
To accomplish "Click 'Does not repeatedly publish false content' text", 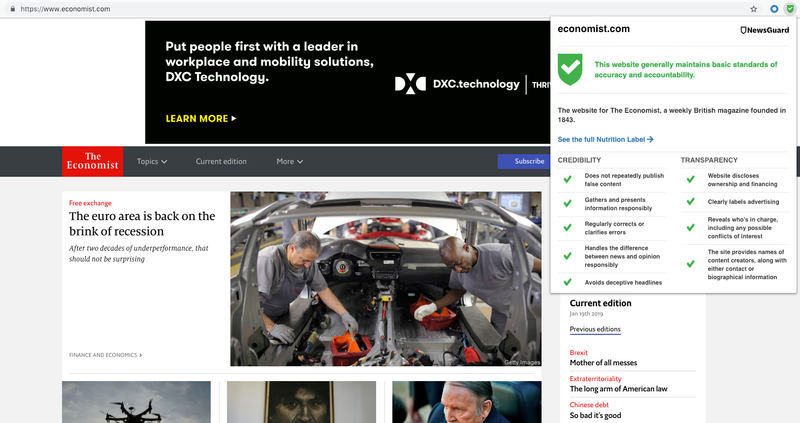I will [x=624, y=180].
